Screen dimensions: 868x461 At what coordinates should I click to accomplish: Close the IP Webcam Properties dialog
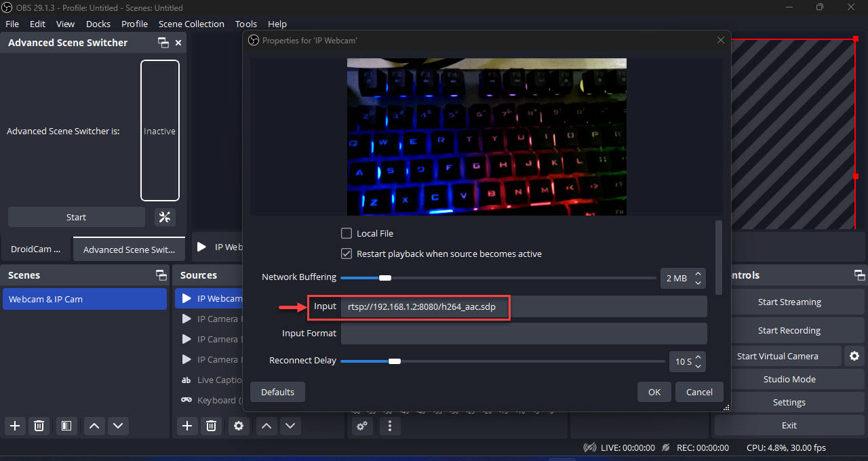pos(721,40)
